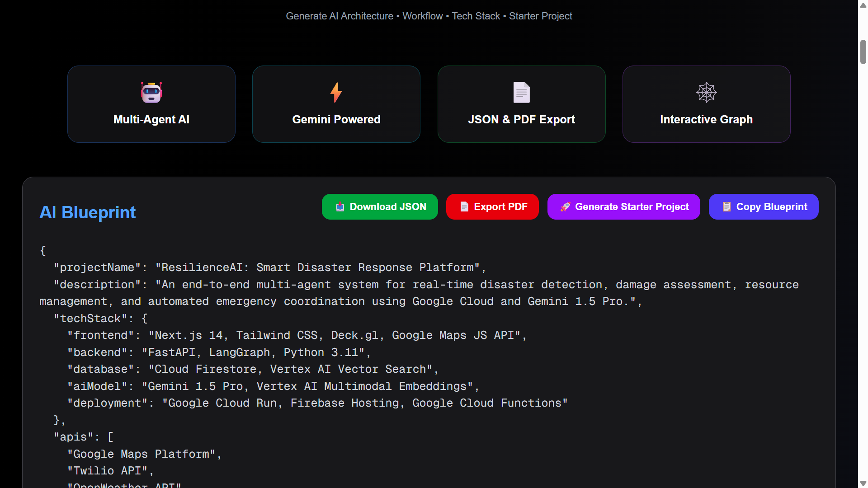Click the inbox icon in Download JSON button
Viewport: 868px width, 488px height.
pos(340,207)
